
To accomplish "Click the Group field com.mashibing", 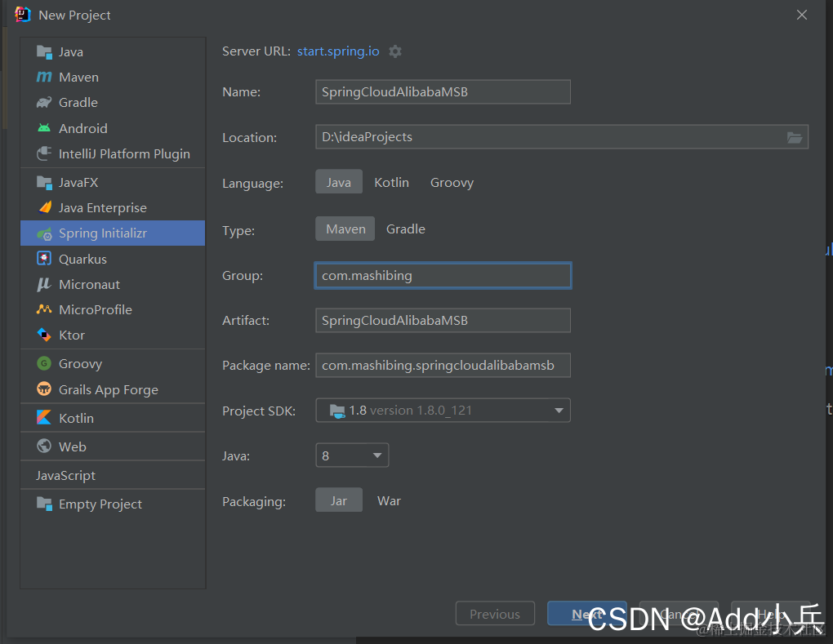I will [443, 276].
